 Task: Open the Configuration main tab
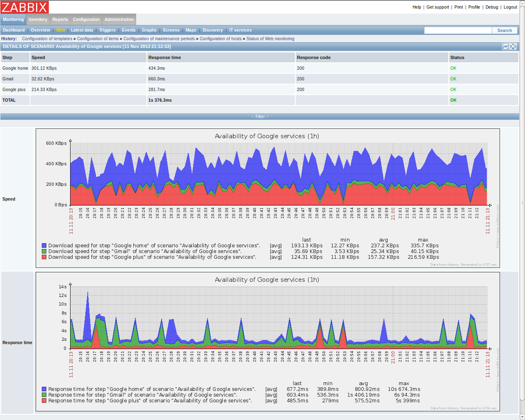[x=86, y=19]
